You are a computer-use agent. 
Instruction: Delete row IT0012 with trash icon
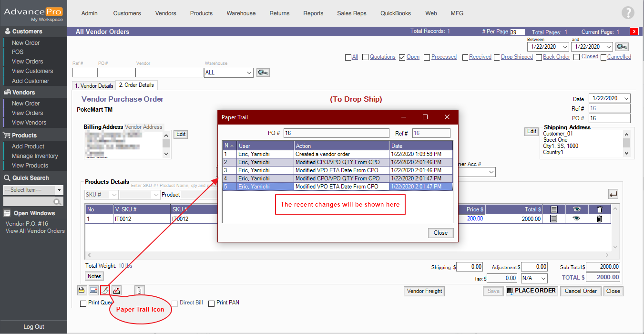[x=599, y=219]
